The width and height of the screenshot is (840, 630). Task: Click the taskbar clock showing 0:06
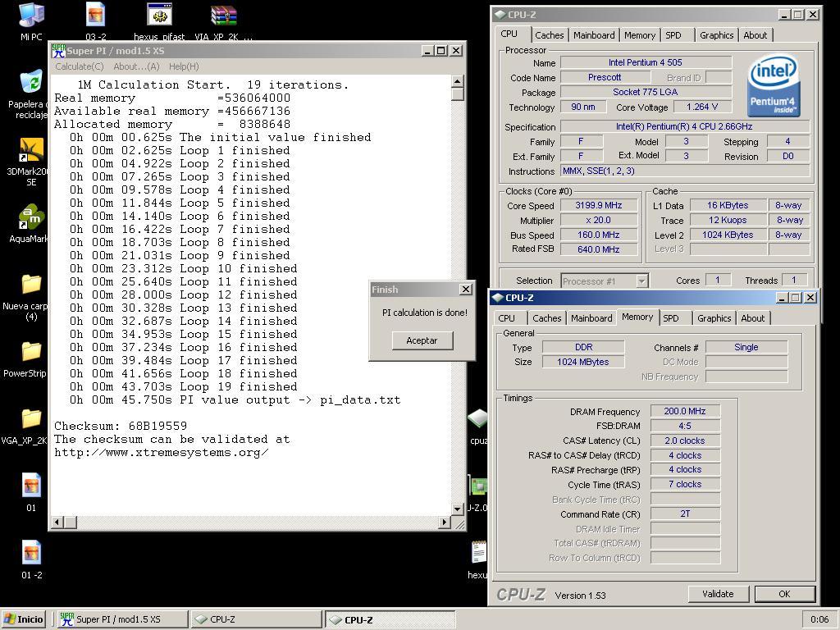(819, 619)
